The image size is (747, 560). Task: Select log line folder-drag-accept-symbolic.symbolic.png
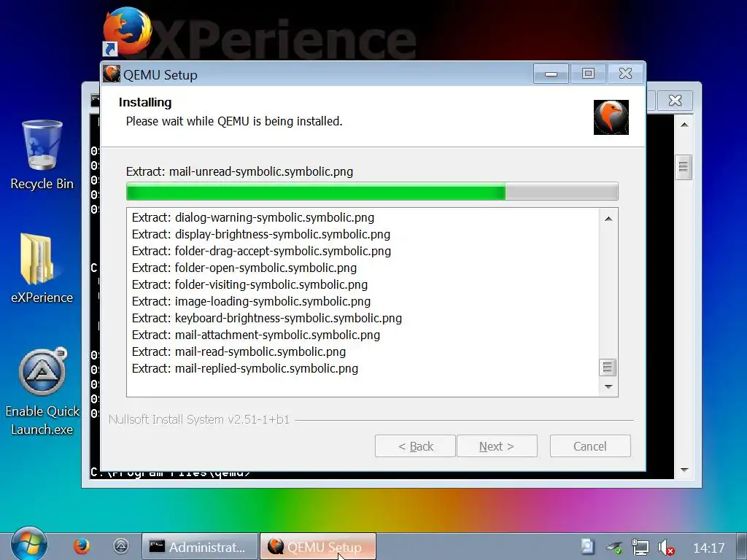(x=262, y=251)
